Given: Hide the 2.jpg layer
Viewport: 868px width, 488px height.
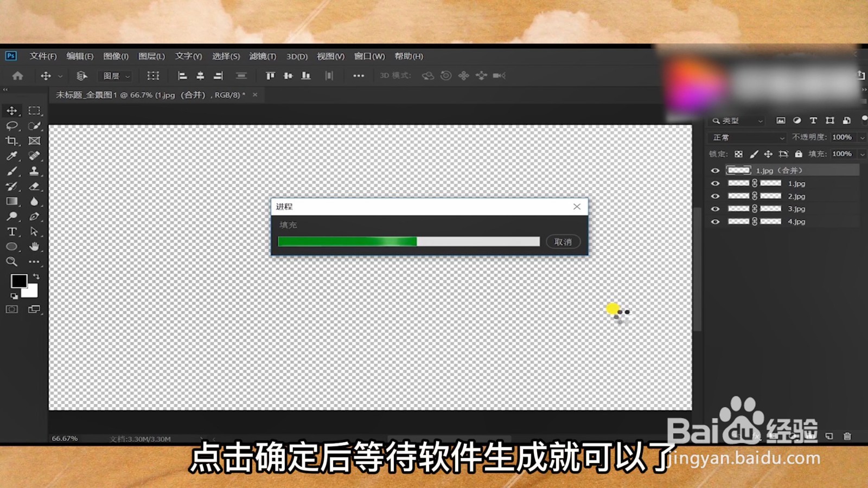Looking at the screenshot, I should click(716, 196).
